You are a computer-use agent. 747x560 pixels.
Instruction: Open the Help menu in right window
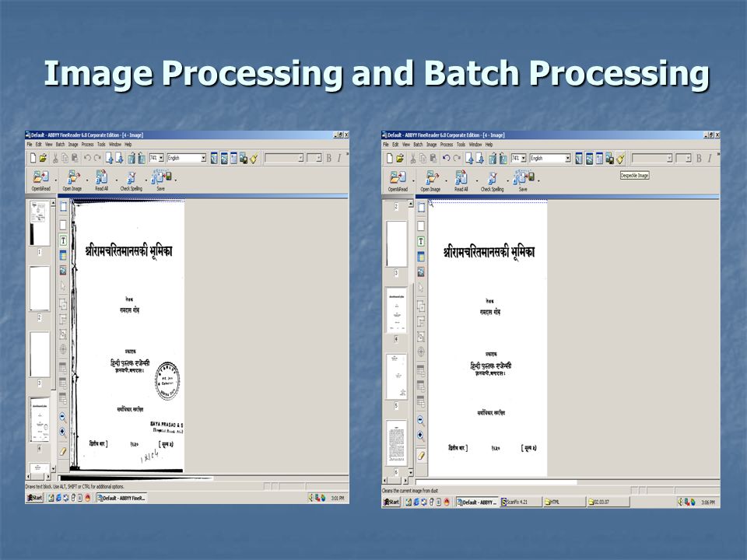pos(489,145)
